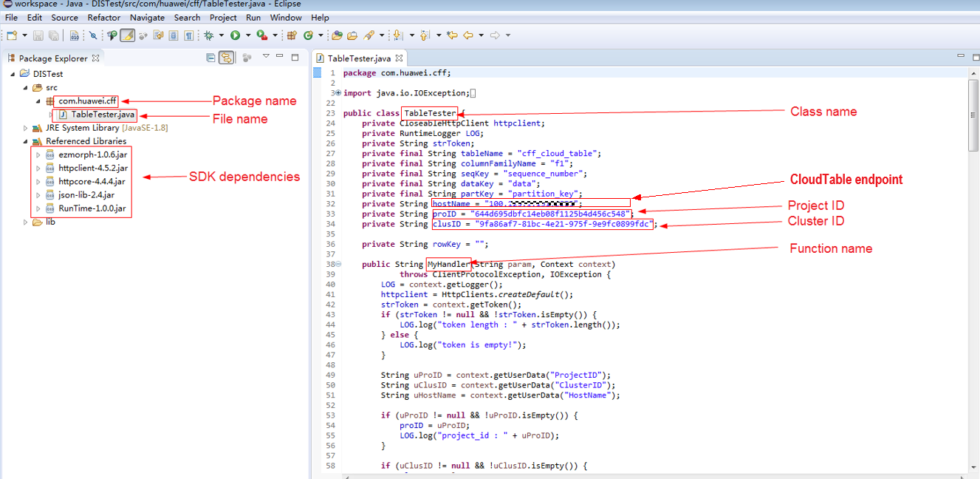This screenshot has height=479, width=980.
Task: Expand the JRE System Library node
Action: click(25, 128)
